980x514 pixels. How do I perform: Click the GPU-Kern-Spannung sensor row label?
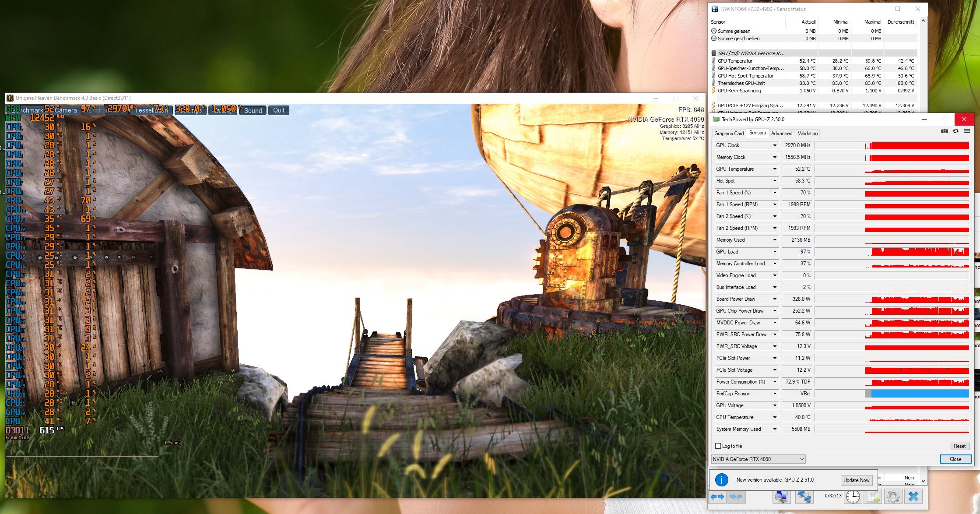[x=739, y=91]
